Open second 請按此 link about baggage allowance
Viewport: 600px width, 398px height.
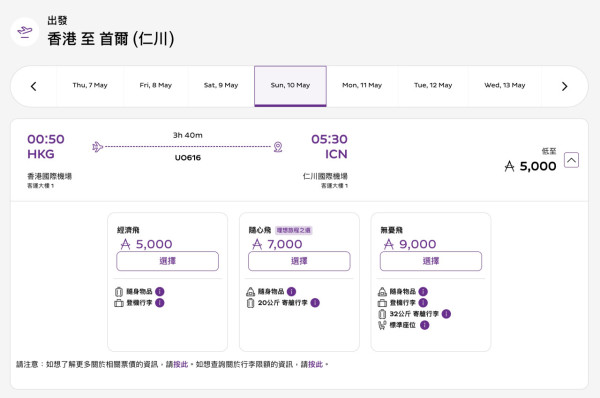pos(315,364)
